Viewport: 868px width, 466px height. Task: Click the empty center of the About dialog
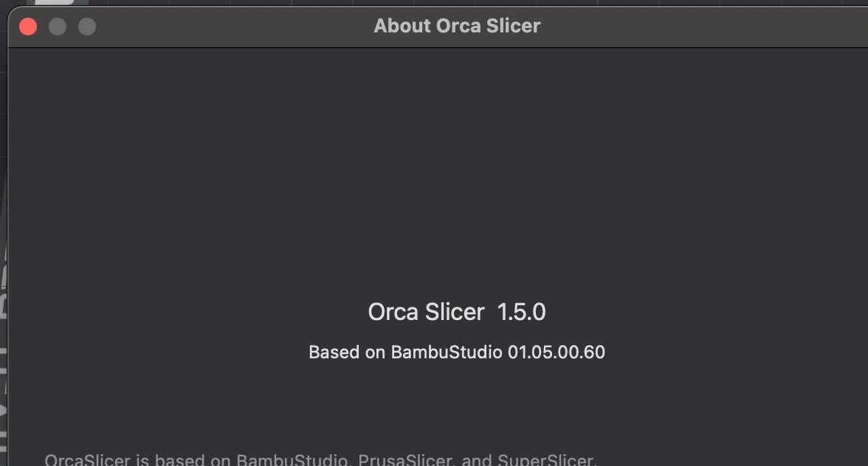point(443,184)
